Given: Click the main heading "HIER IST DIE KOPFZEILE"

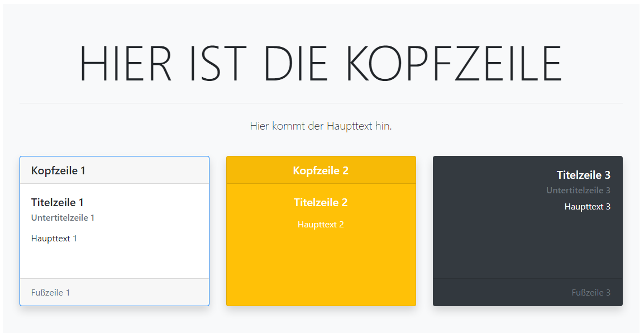Looking at the screenshot, I should coord(321,63).
